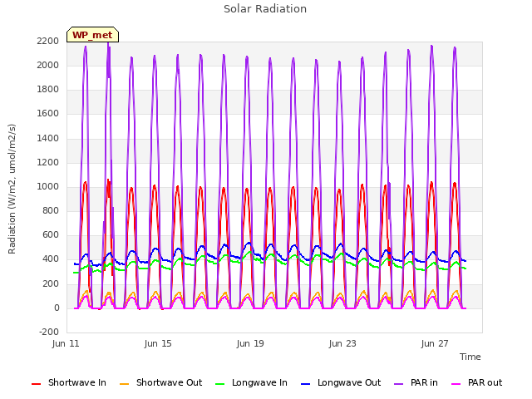Click the Radiation y-axis title
The image size is (532, 399).
(x=12, y=189)
